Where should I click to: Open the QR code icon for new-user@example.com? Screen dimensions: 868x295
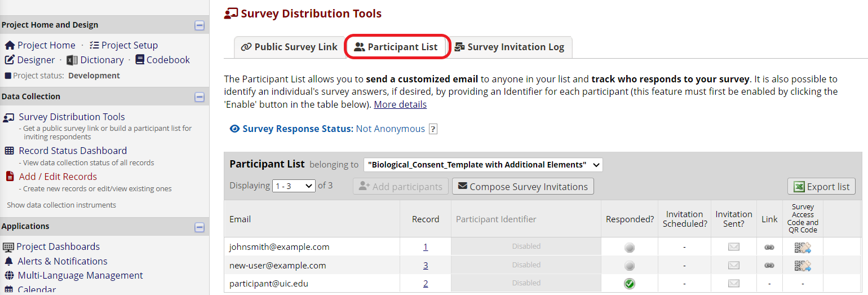803,265
